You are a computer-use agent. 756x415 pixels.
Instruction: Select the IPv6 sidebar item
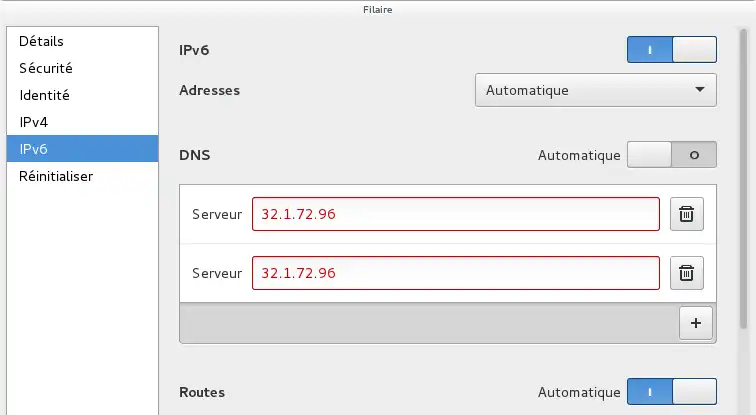[x=82, y=149]
